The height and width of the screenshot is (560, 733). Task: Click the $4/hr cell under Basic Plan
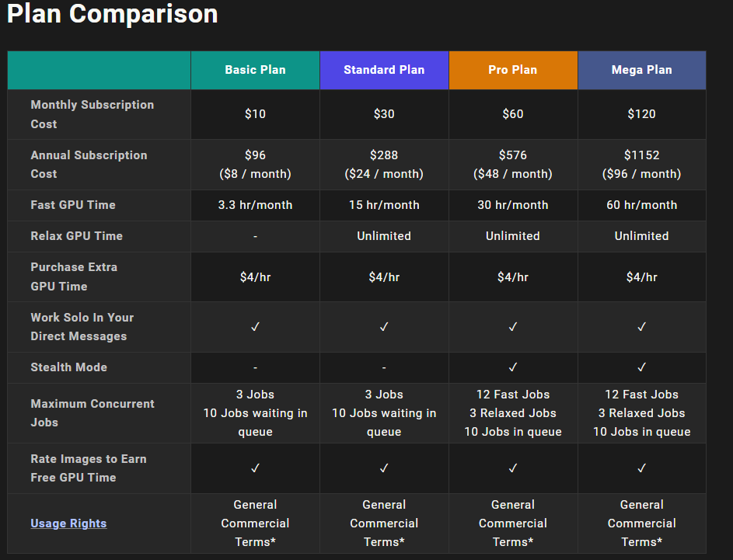255,277
